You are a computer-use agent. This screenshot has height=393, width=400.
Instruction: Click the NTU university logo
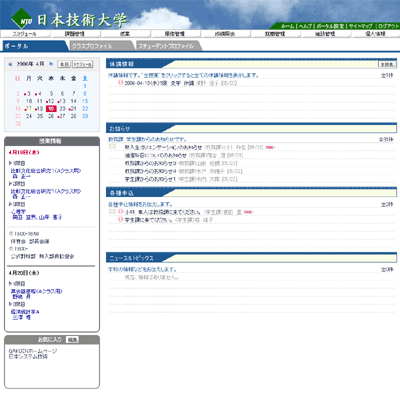pos(22,19)
